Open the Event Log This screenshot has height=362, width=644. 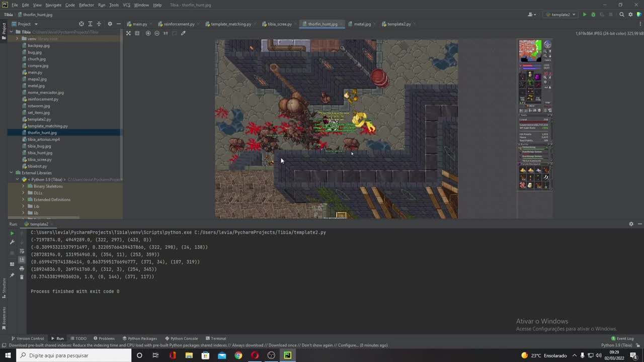622,338
